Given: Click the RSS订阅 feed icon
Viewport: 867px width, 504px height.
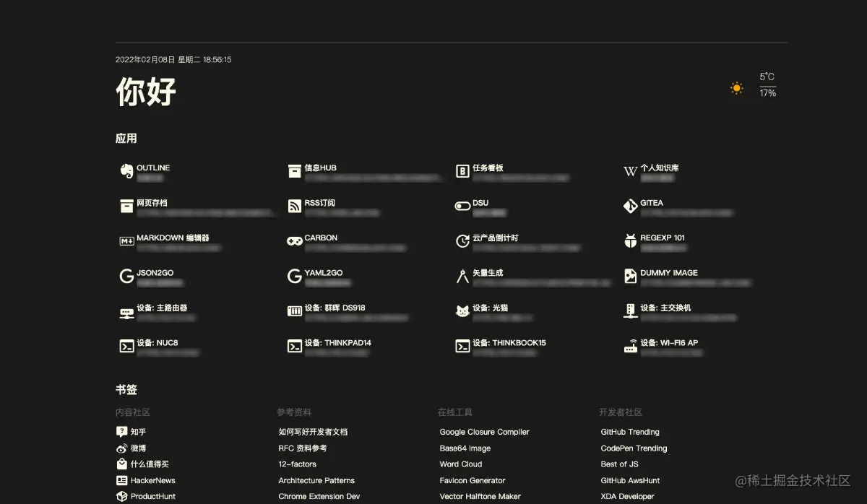Looking at the screenshot, I should tap(294, 207).
